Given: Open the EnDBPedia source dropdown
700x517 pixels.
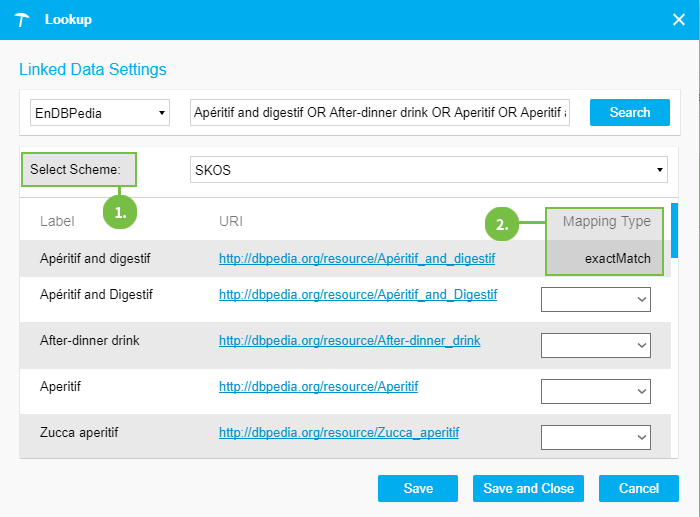Looking at the screenshot, I should point(100,113).
